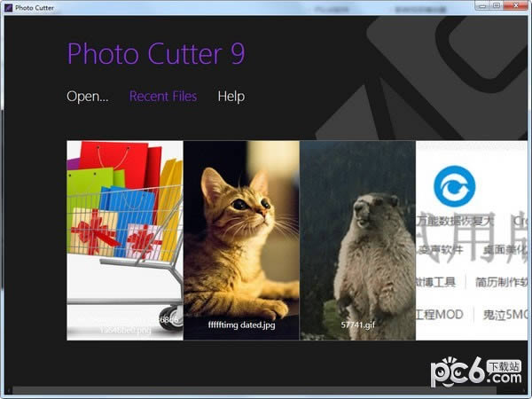The width and height of the screenshot is (532, 399).
Task: Open the blue eye logo screenshot thumbnail
Action: [x=472, y=240]
